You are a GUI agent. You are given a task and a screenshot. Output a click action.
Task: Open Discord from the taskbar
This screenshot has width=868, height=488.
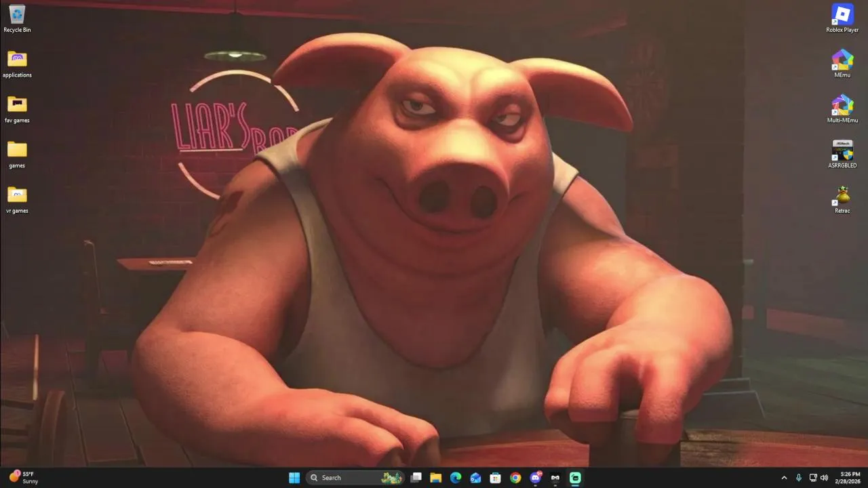tap(536, 478)
